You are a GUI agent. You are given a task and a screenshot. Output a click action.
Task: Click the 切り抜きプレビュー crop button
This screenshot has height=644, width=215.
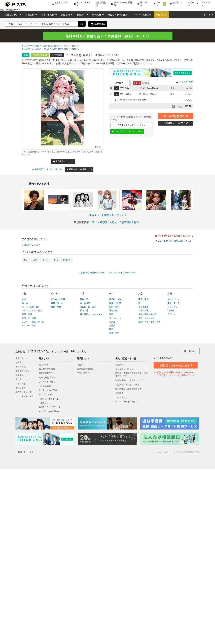tap(63, 162)
